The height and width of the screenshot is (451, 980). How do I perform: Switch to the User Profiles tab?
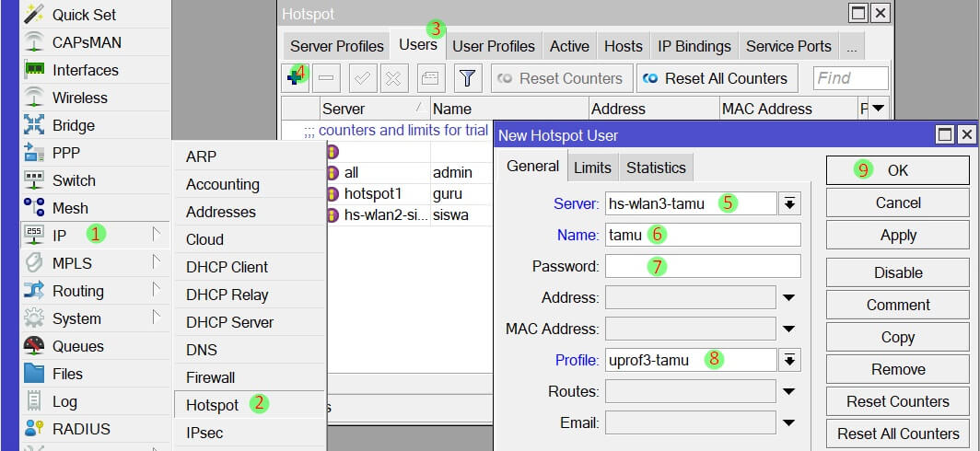pyautogui.click(x=494, y=46)
